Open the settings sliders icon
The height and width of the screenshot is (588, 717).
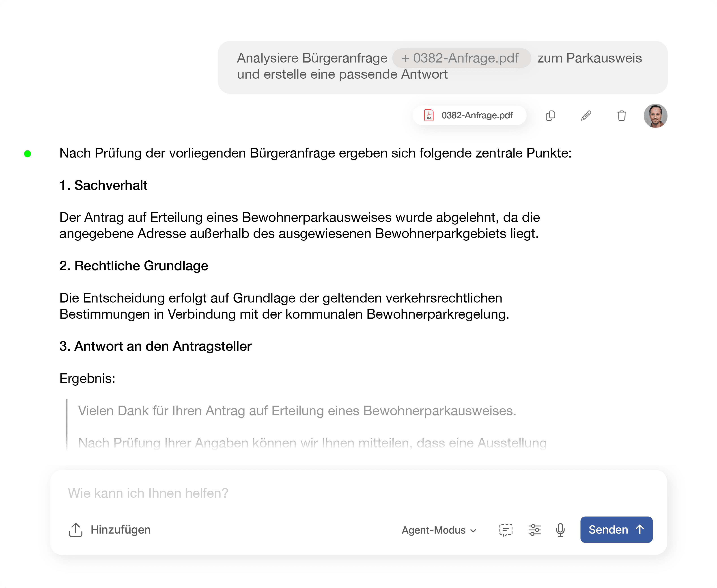click(534, 530)
